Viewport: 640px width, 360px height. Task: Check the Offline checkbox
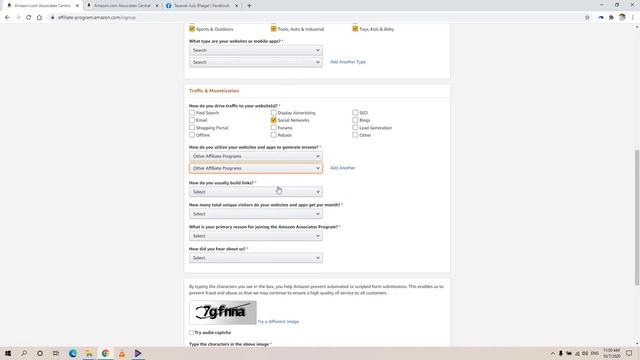(x=192, y=135)
